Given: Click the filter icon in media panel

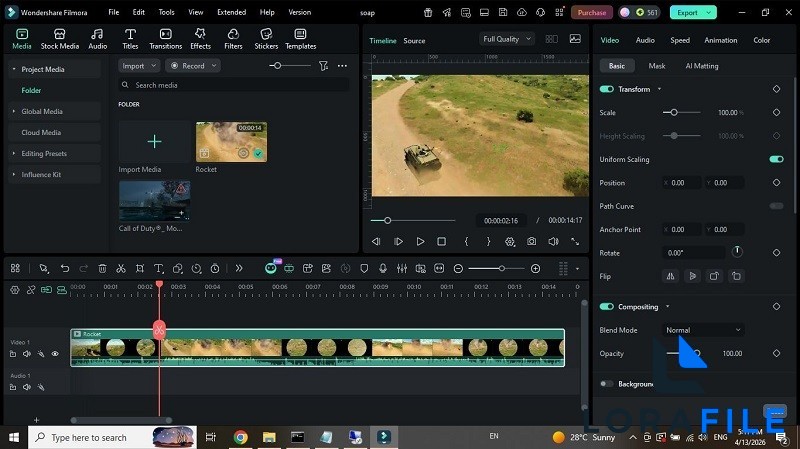Looking at the screenshot, I should click(x=323, y=66).
